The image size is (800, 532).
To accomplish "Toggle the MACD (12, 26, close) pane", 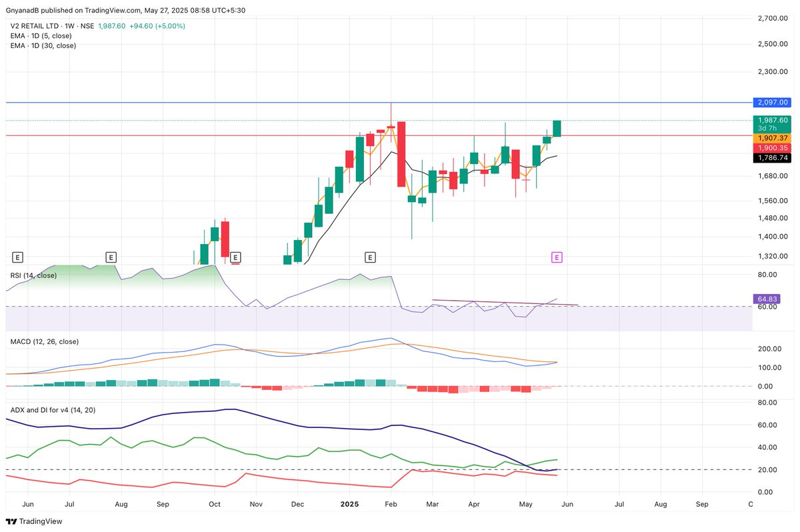I will click(x=46, y=341).
